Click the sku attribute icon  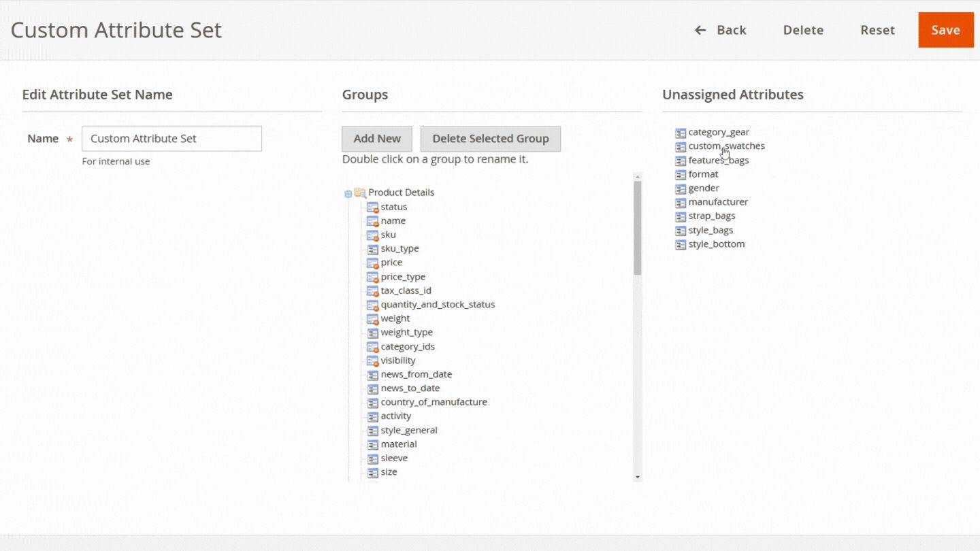coord(372,235)
